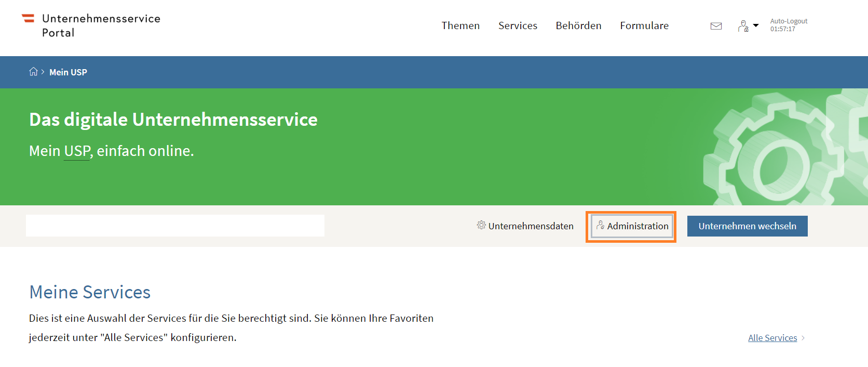Open the mail envelope inbox icon
868x367 pixels.
(716, 26)
